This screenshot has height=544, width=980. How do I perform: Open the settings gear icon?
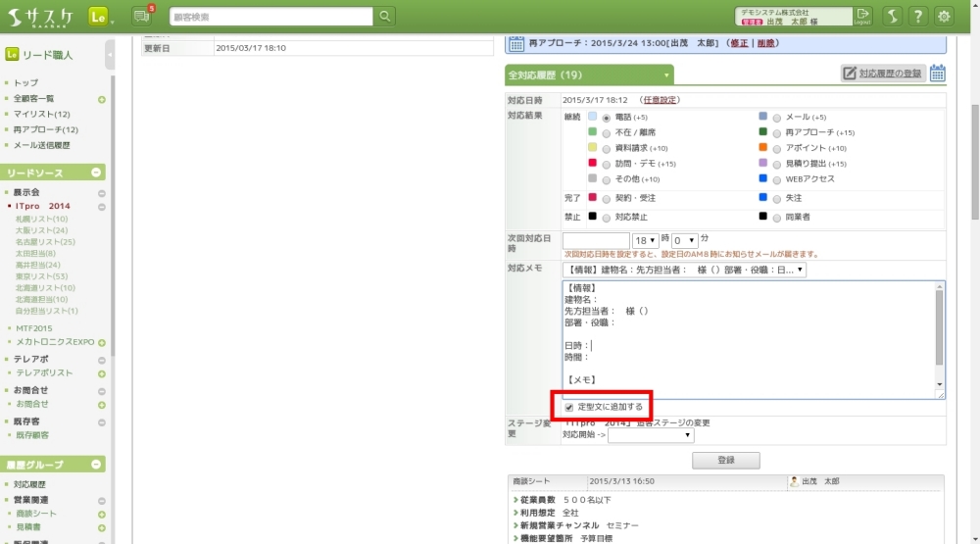coord(944,16)
